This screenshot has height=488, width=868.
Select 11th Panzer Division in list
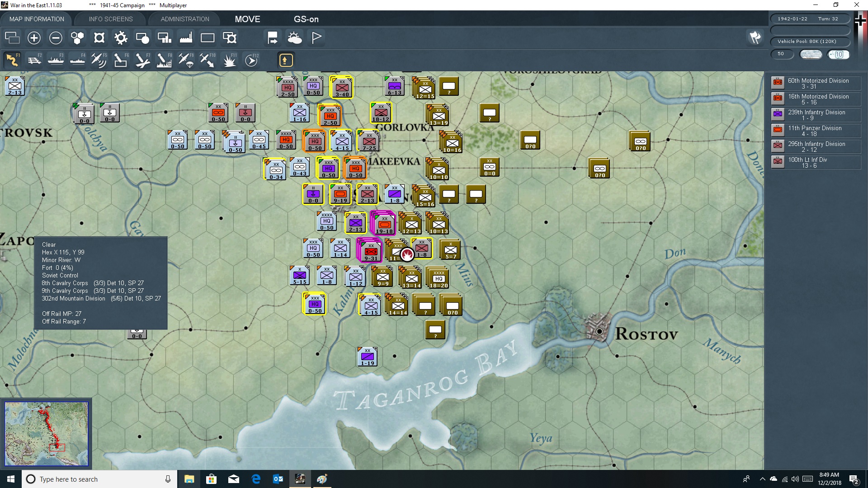816,131
